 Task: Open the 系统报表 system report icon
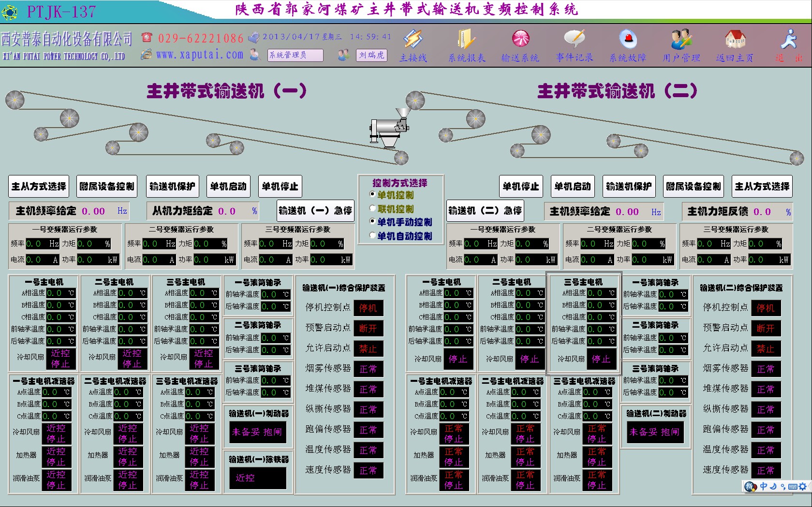click(466, 40)
